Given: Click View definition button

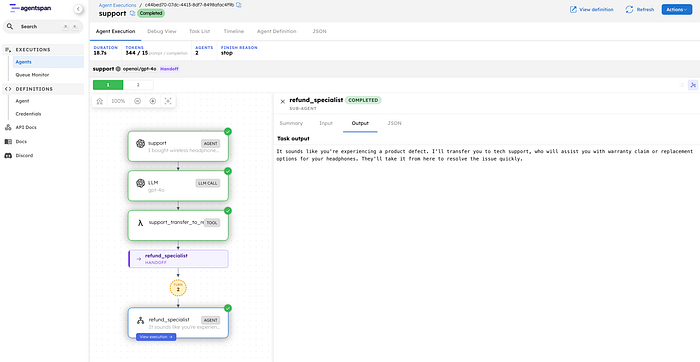Looking at the screenshot, I should (591, 9).
